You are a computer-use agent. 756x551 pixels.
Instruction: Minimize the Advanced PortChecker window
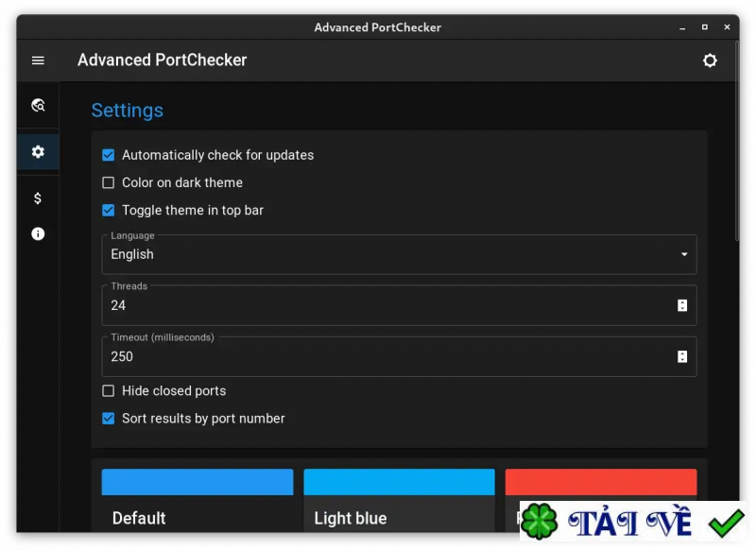682,28
